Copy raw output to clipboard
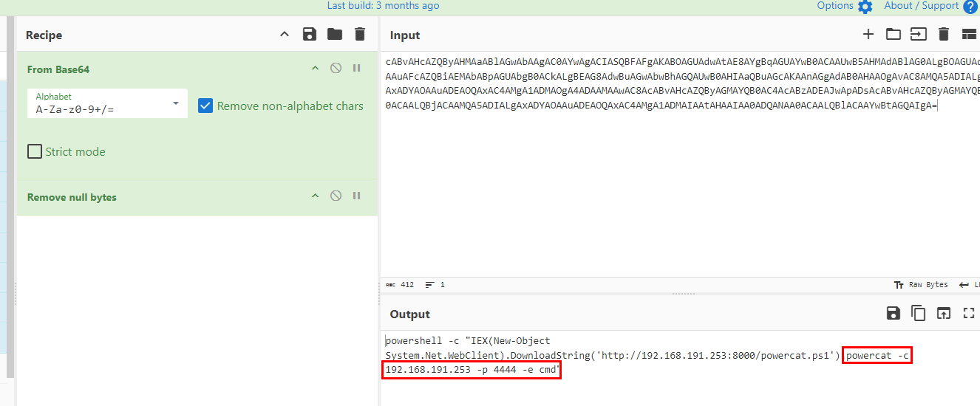This screenshot has width=980, height=406. click(918, 313)
